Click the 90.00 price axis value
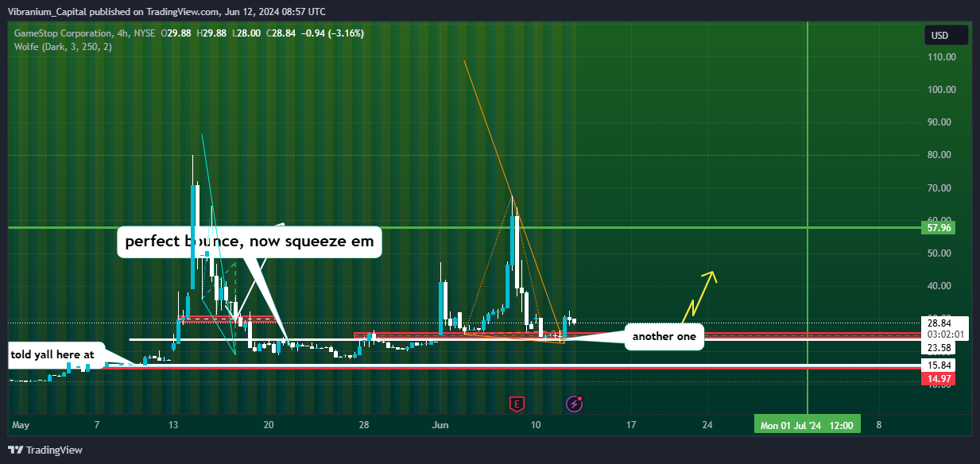Viewport: 980px width, 464px height. pos(939,122)
